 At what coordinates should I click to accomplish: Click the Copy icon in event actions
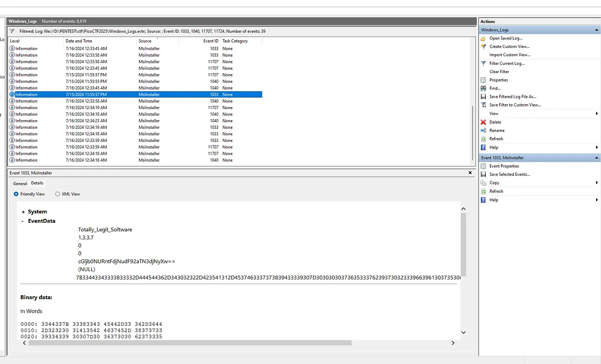click(484, 183)
